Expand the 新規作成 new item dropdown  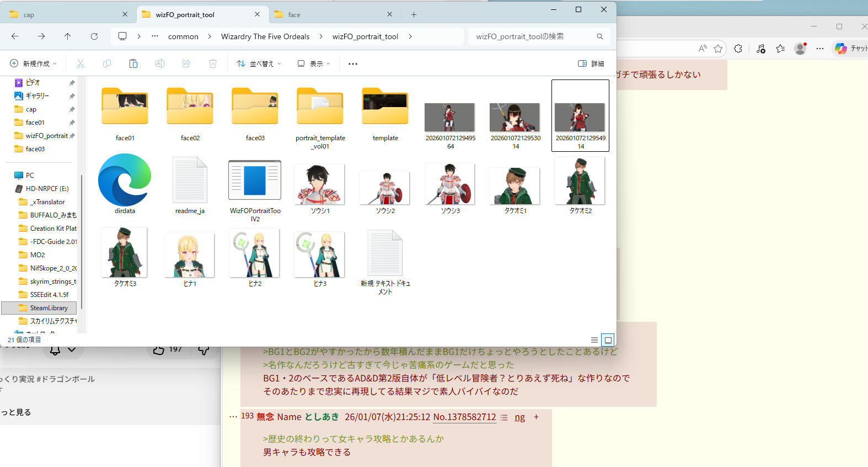(34, 64)
